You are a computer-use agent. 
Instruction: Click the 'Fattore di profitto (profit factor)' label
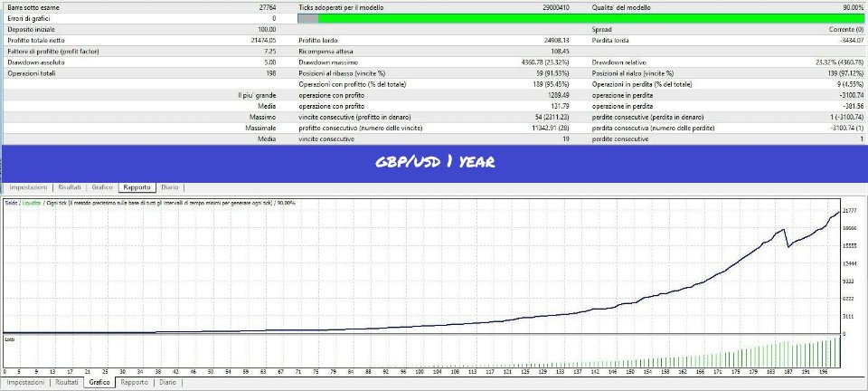pyautogui.click(x=53, y=52)
